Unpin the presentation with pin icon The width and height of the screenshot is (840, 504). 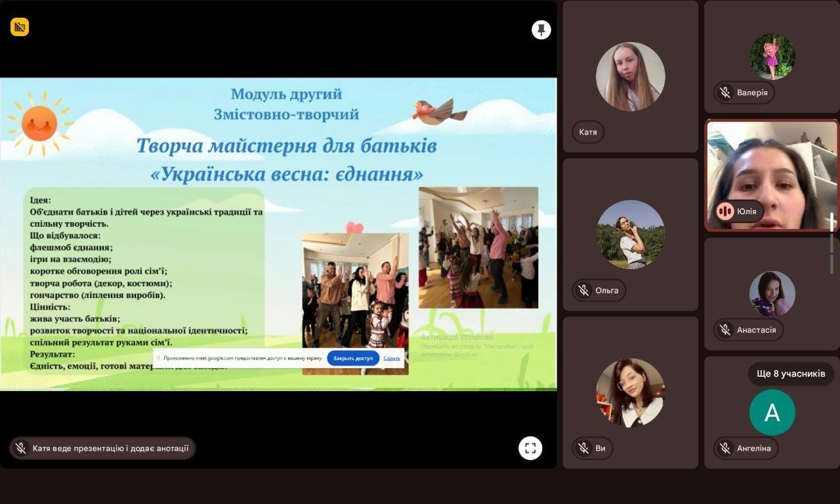click(541, 30)
